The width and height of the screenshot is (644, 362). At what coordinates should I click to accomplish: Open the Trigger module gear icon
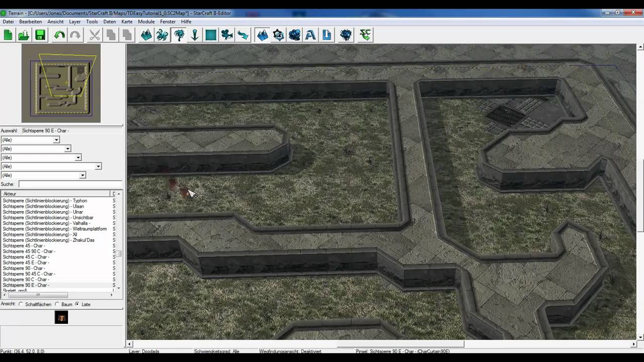click(278, 35)
